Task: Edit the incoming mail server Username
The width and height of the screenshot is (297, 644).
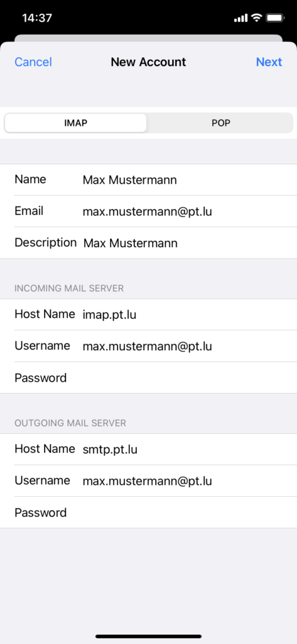Action: (x=148, y=346)
